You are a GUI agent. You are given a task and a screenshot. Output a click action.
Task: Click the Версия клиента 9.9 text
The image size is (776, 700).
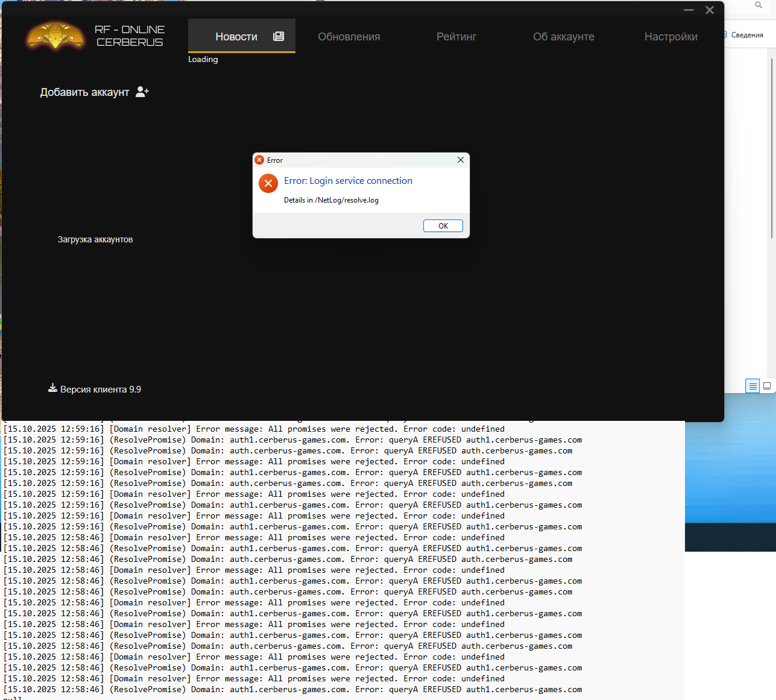point(101,389)
